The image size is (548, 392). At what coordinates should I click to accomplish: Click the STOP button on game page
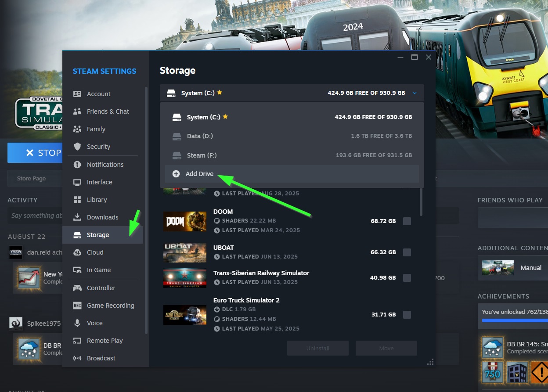pyautogui.click(x=35, y=153)
